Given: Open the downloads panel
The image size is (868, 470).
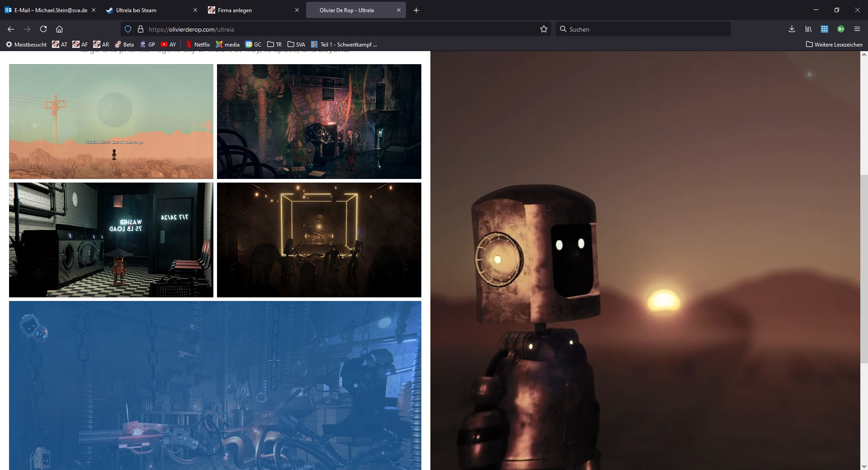Looking at the screenshot, I should pyautogui.click(x=792, y=29).
